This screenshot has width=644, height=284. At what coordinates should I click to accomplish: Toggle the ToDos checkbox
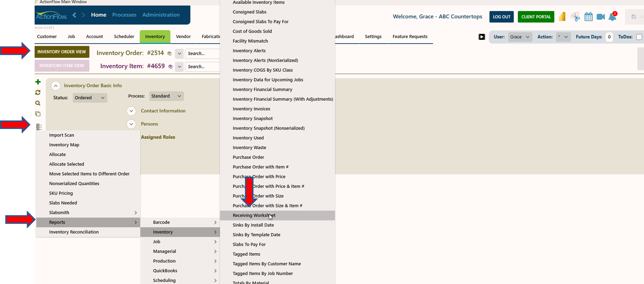tap(639, 37)
